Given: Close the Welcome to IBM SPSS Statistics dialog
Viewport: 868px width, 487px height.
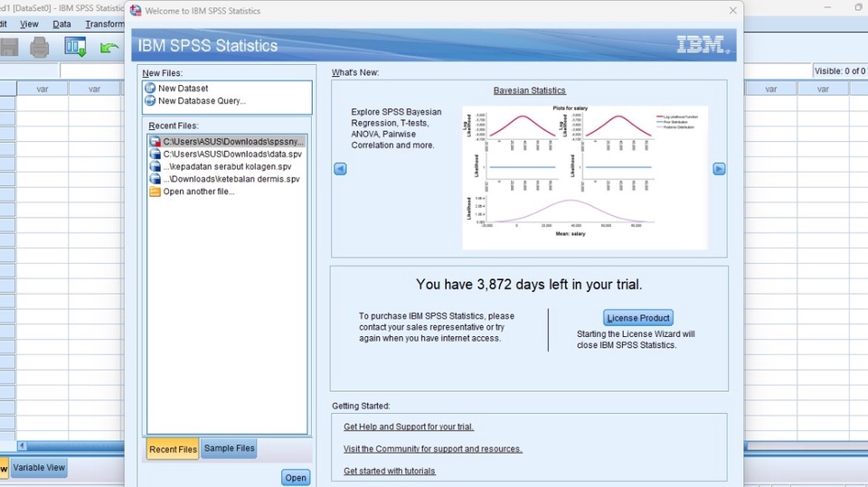Looking at the screenshot, I should point(733,11).
